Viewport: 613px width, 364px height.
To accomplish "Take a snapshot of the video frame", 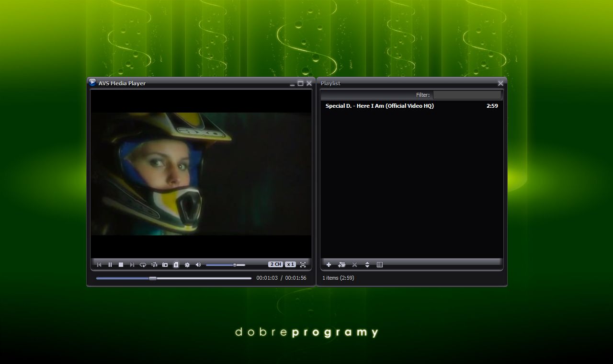I will 165,264.
